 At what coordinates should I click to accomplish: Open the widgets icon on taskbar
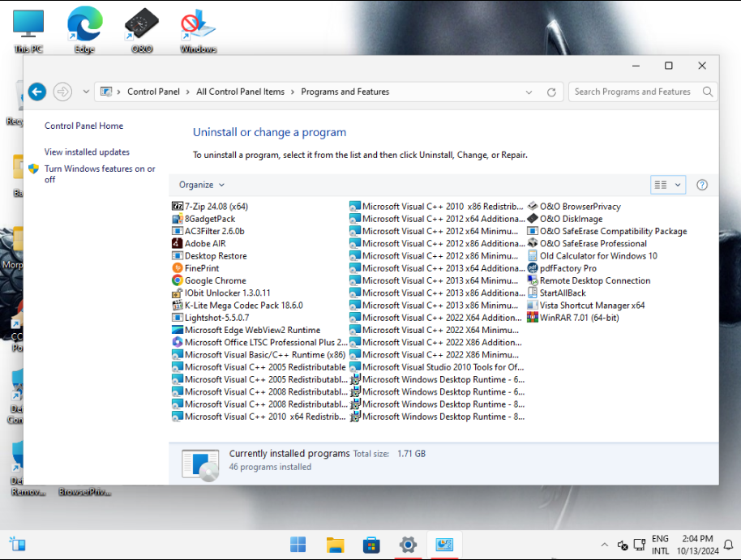click(x=18, y=545)
